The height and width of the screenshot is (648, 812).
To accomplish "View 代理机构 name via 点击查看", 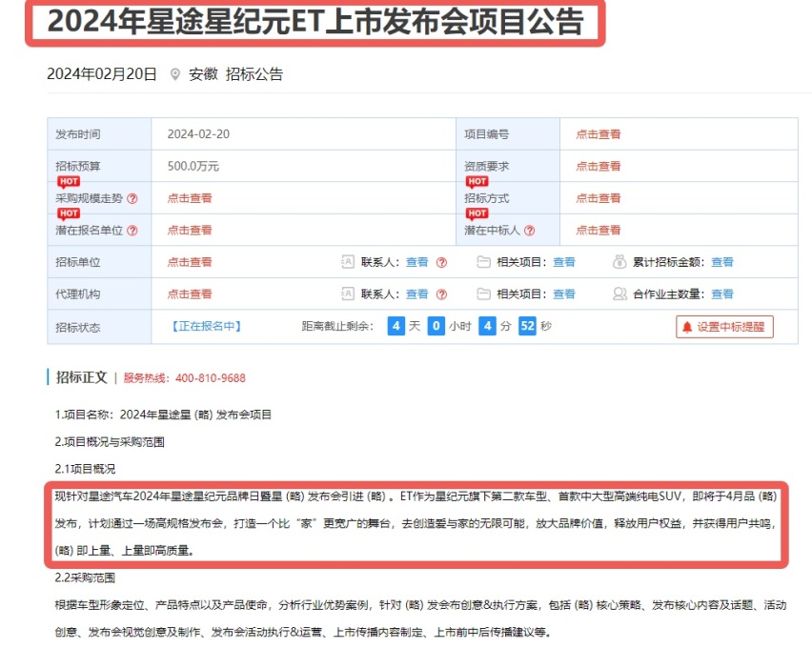I will click(x=190, y=294).
